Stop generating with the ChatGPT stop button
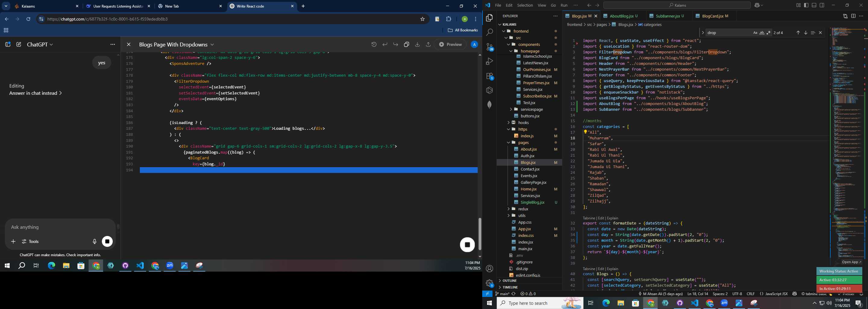 point(108,241)
